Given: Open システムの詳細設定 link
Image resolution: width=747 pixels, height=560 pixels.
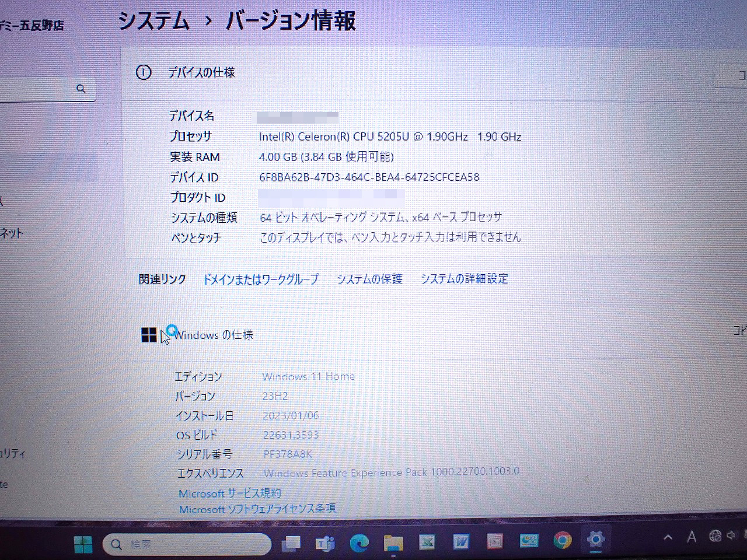Looking at the screenshot, I should pyautogui.click(x=465, y=279).
